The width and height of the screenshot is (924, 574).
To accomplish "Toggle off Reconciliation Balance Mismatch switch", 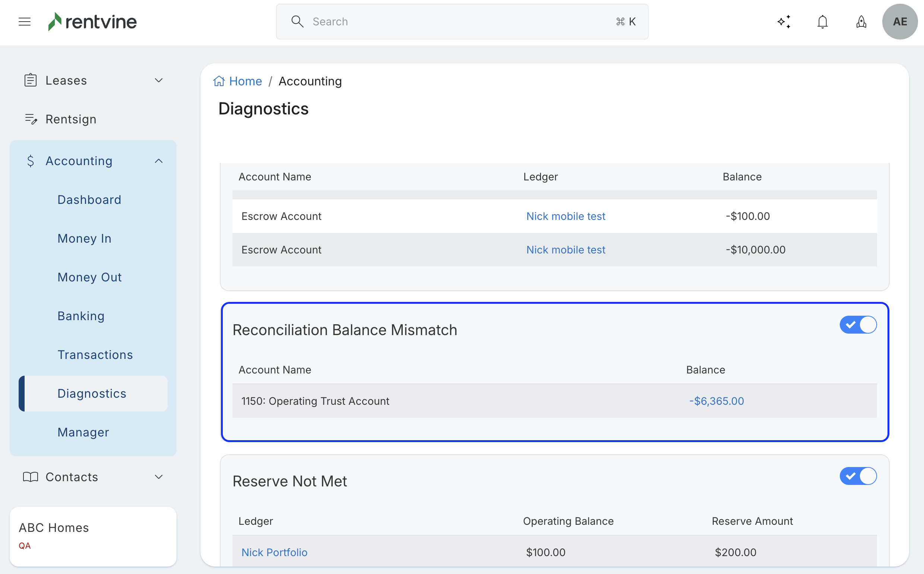I will (x=858, y=325).
